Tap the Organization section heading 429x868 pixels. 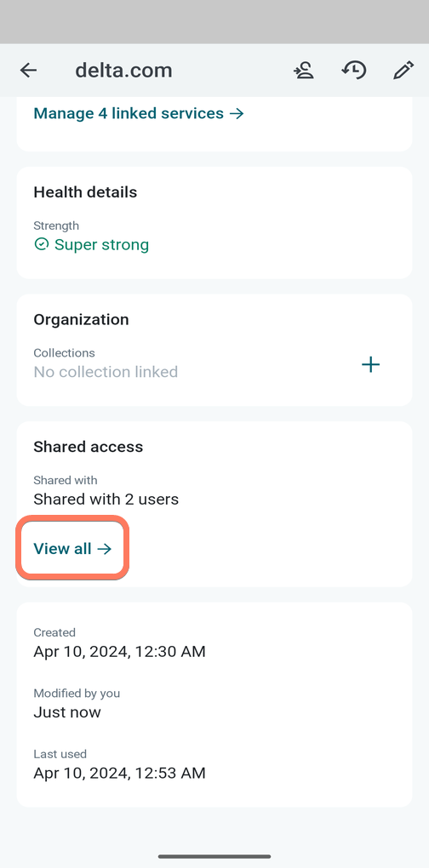tap(82, 319)
